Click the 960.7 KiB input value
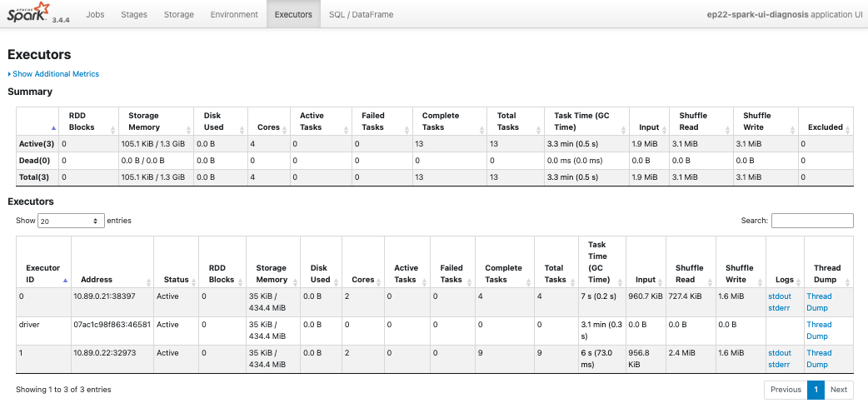Image resolution: width=868 pixels, height=408 pixels. click(x=646, y=296)
